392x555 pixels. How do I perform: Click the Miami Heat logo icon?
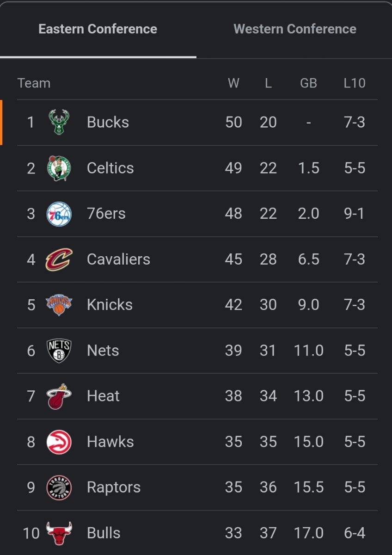click(59, 396)
